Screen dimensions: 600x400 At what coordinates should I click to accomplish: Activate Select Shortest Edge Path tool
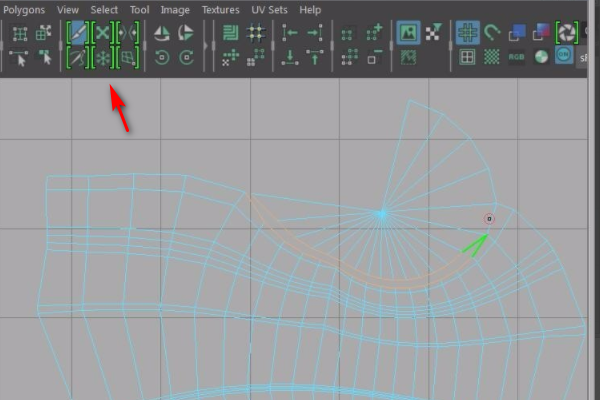(x=19, y=58)
